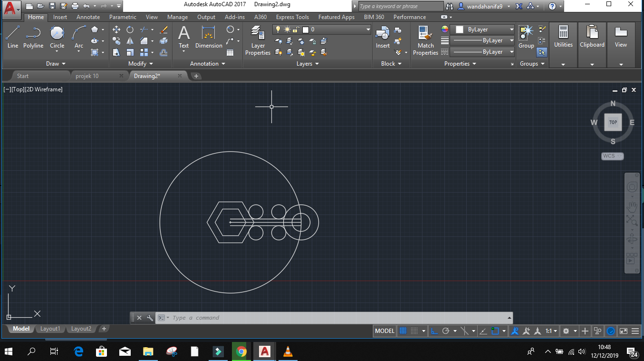Select the Circle tool
This screenshot has width=644, height=361.
click(57, 37)
